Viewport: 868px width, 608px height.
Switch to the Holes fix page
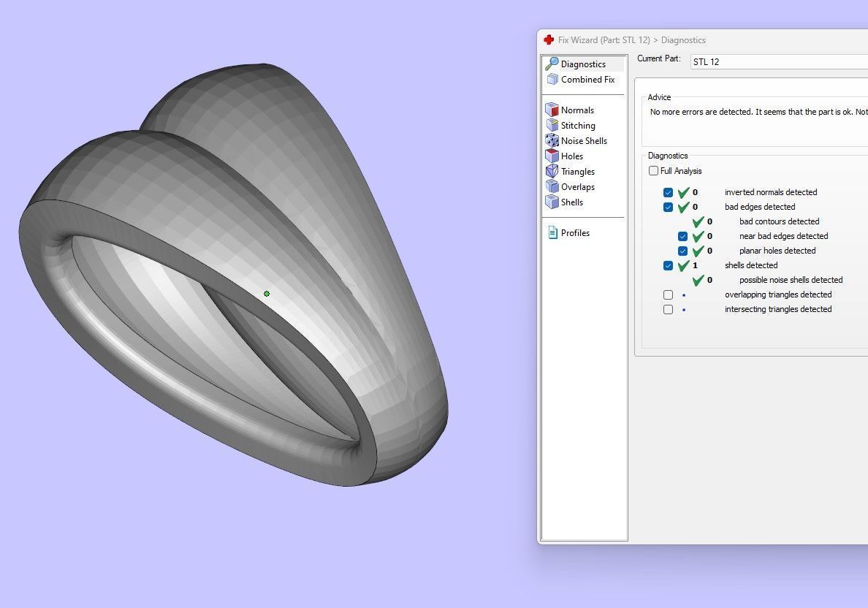(572, 156)
